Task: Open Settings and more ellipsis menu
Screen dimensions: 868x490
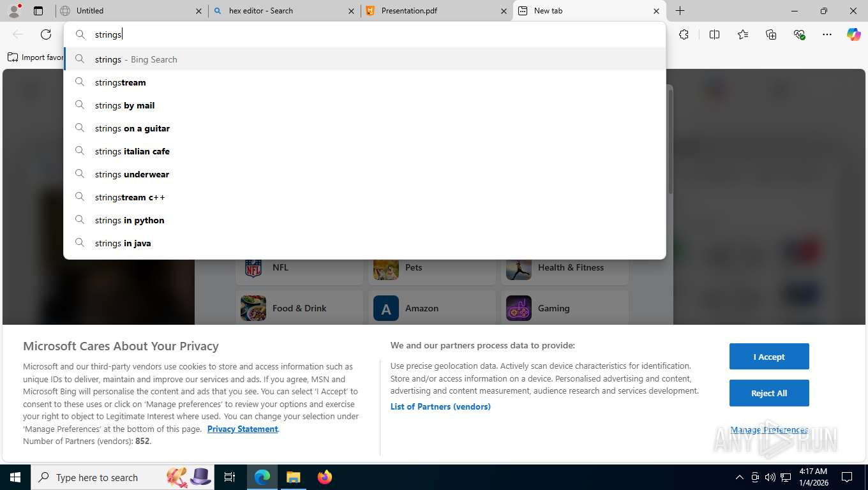Action: (x=827, y=34)
